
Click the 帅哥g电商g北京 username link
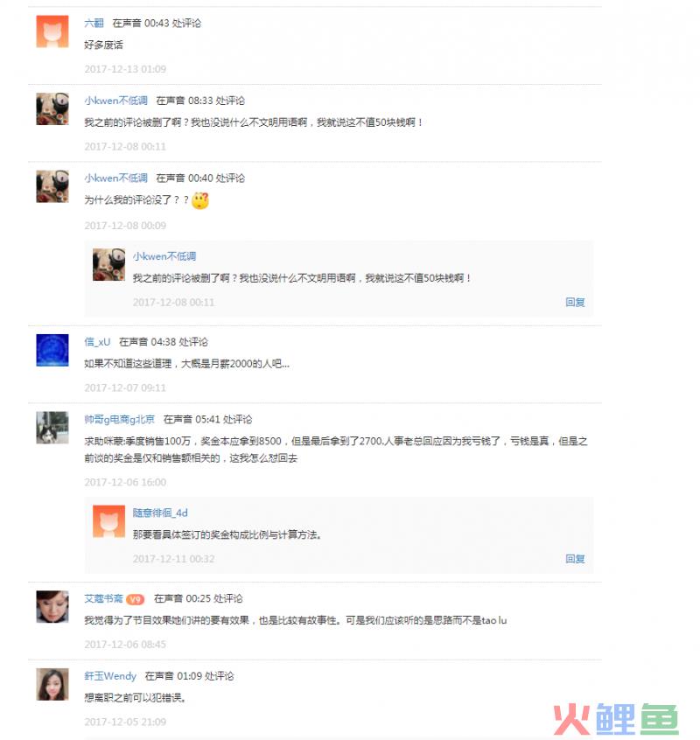pyautogui.click(x=119, y=419)
